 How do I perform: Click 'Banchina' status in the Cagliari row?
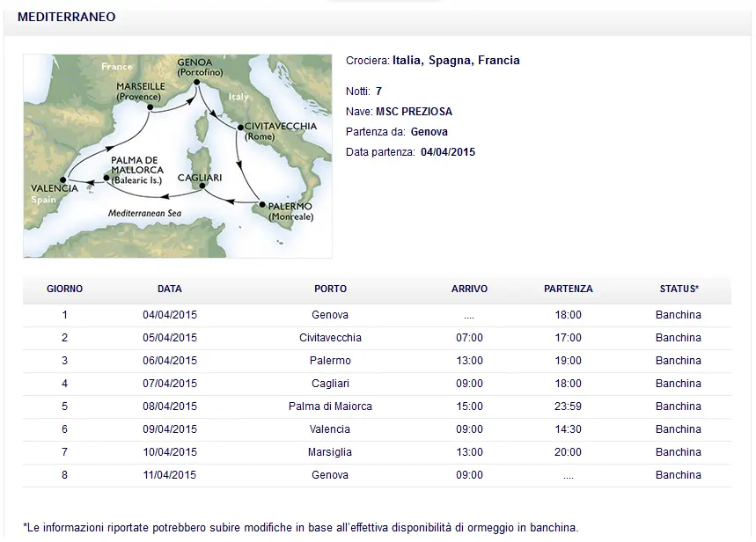click(x=679, y=384)
